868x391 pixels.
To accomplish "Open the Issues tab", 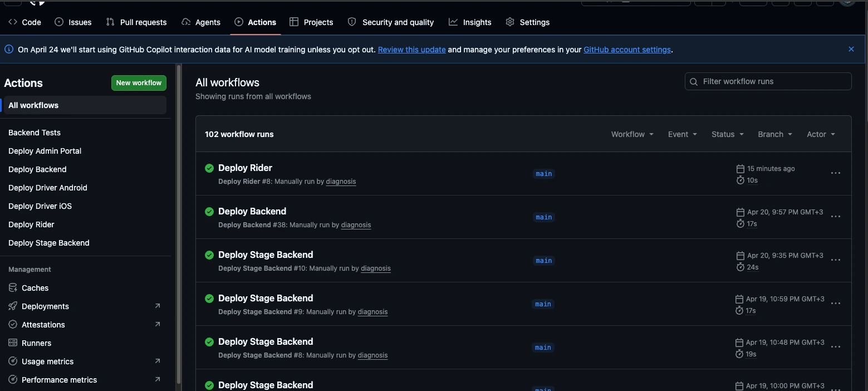I will [73, 22].
